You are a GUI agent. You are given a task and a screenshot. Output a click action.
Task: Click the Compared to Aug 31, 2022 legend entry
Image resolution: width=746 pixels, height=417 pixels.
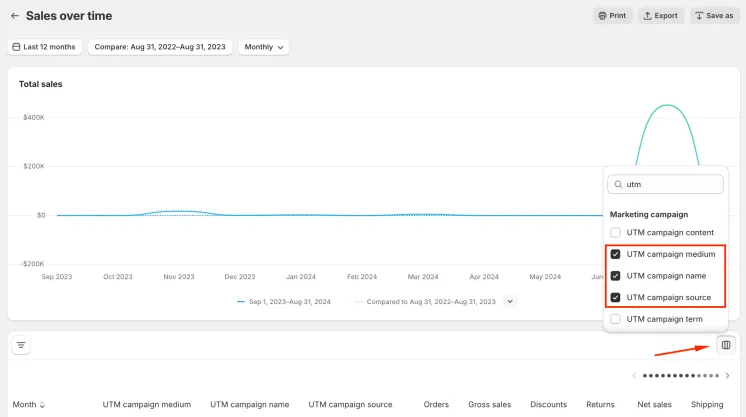(425, 302)
